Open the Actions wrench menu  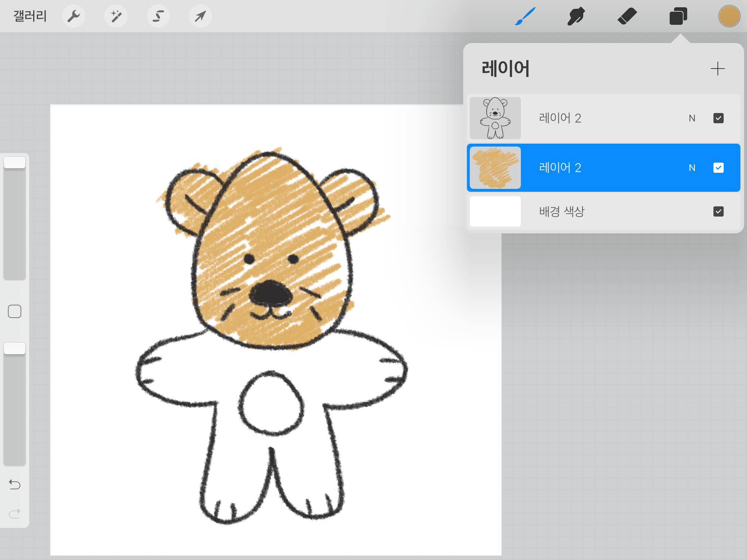(x=74, y=16)
